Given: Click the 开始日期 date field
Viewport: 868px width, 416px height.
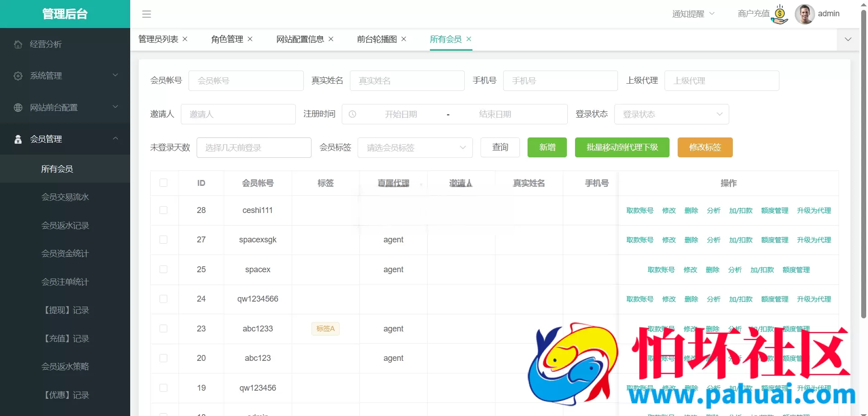Looking at the screenshot, I should 401,114.
